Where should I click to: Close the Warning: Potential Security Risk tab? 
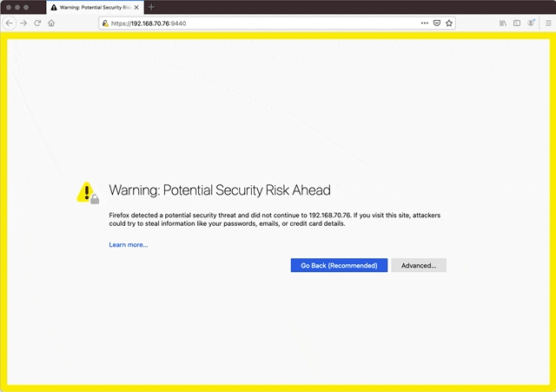tap(136, 7)
